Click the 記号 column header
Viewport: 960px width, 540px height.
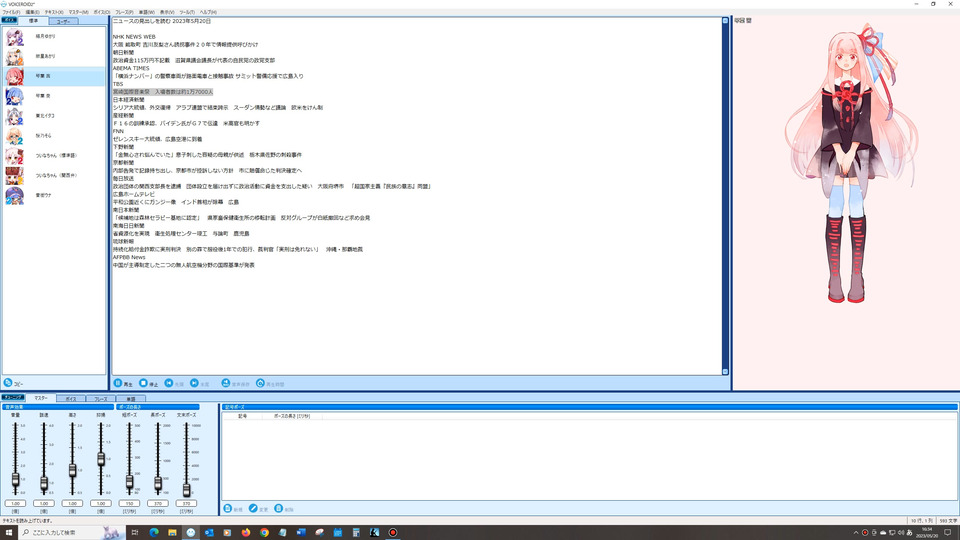point(242,416)
